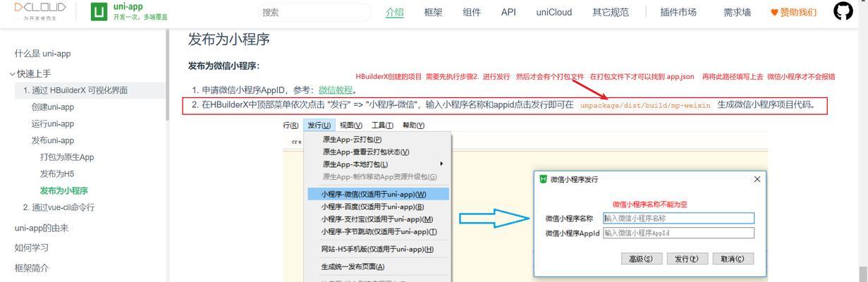This screenshot has height=282, width=868.
Task: Open 如何学习 in the sidebar
Action: pos(32,247)
